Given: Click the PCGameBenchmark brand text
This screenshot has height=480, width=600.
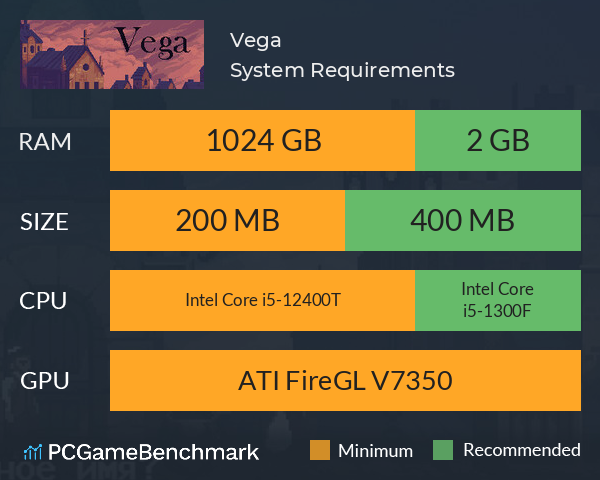Looking at the screenshot, I should click(x=153, y=452).
